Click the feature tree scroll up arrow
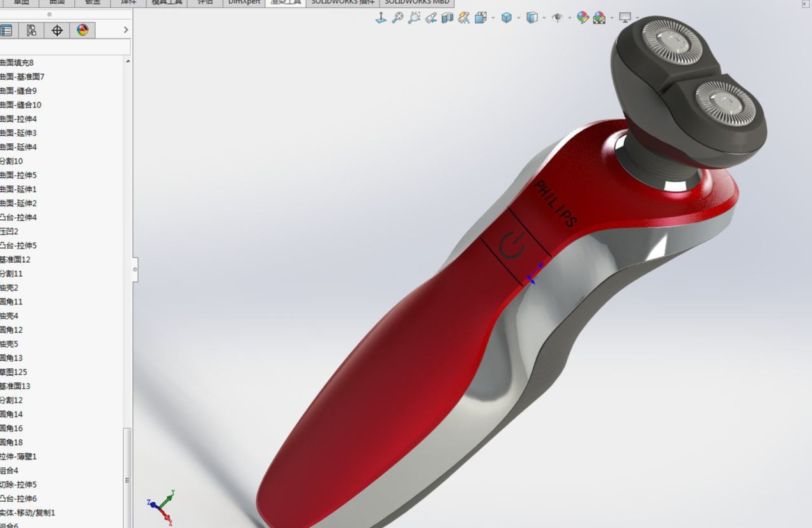812x528 pixels. click(128, 61)
